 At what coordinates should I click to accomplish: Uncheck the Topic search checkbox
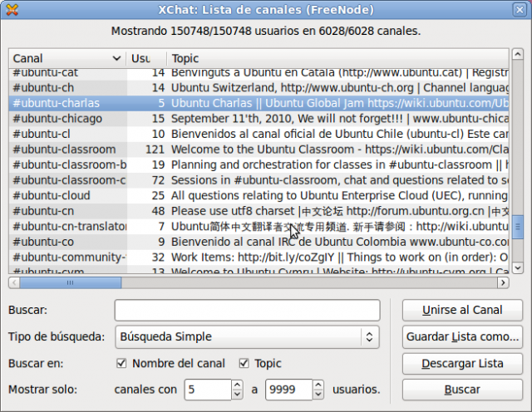click(x=244, y=364)
